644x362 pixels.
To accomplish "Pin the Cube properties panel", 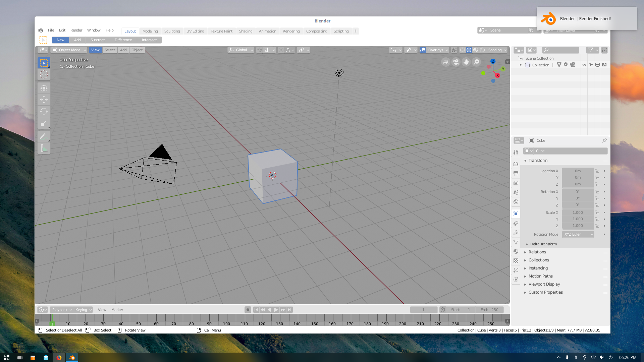I will (604, 140).
